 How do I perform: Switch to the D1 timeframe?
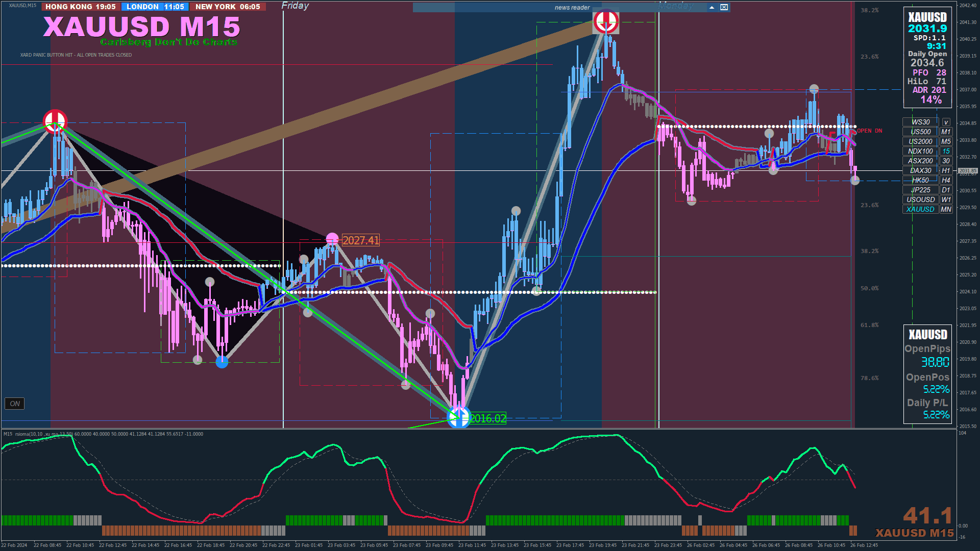(946, 190)
